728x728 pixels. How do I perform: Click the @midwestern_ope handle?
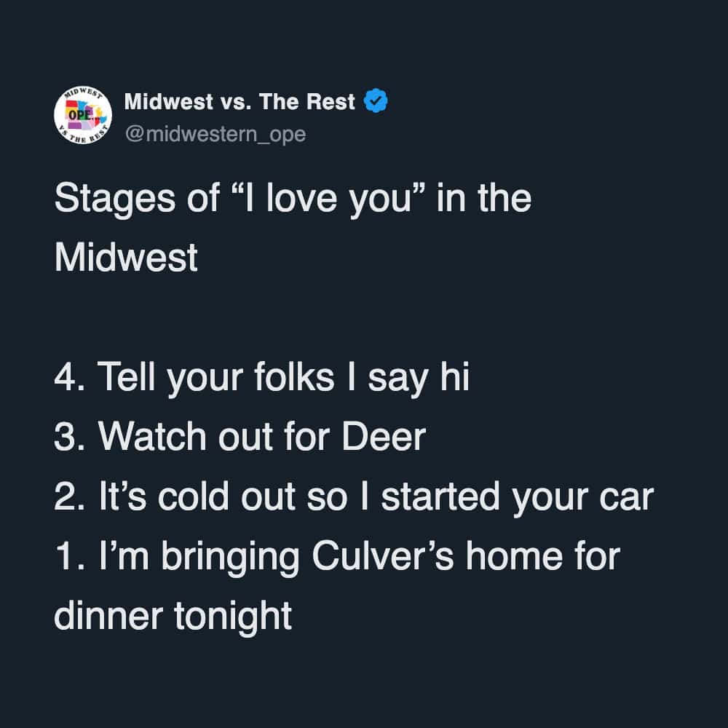click(215, 135)
